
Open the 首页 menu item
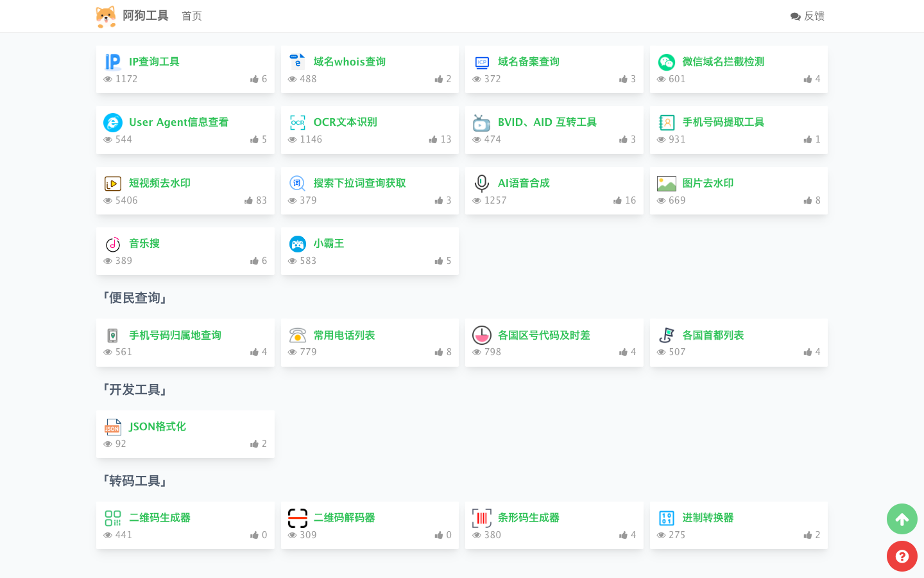click(191, 16)
